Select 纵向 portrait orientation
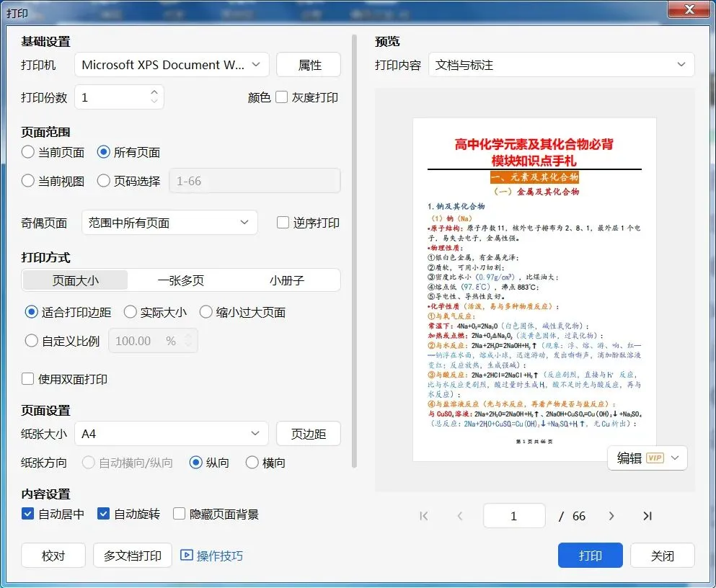Image resolution: width=716 pixels, height=588 pixels. tap(195, 463)
